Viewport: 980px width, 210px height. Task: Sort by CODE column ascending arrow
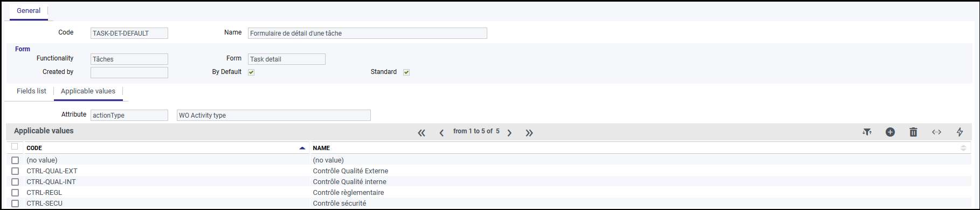pyautogui.click(x=302, y=148)
